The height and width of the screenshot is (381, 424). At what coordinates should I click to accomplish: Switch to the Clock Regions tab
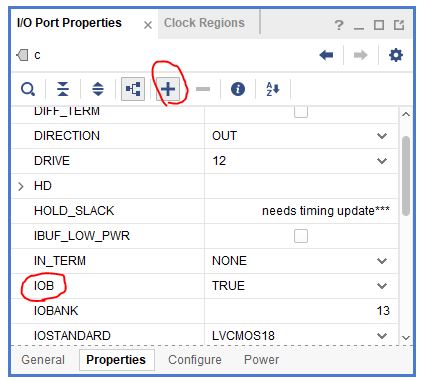[x=204, y=23]
